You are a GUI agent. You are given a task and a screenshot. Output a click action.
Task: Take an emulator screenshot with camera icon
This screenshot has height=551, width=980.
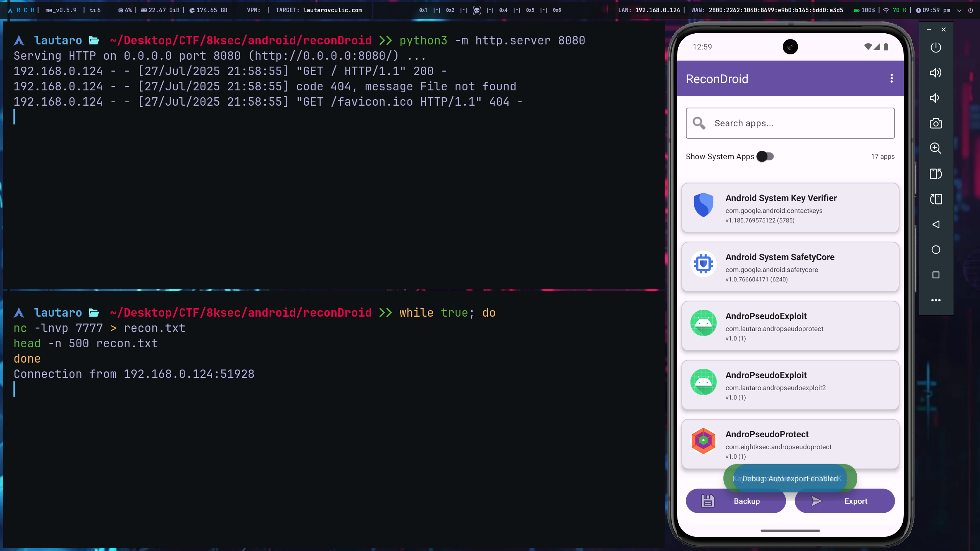(x=936, y=123)
